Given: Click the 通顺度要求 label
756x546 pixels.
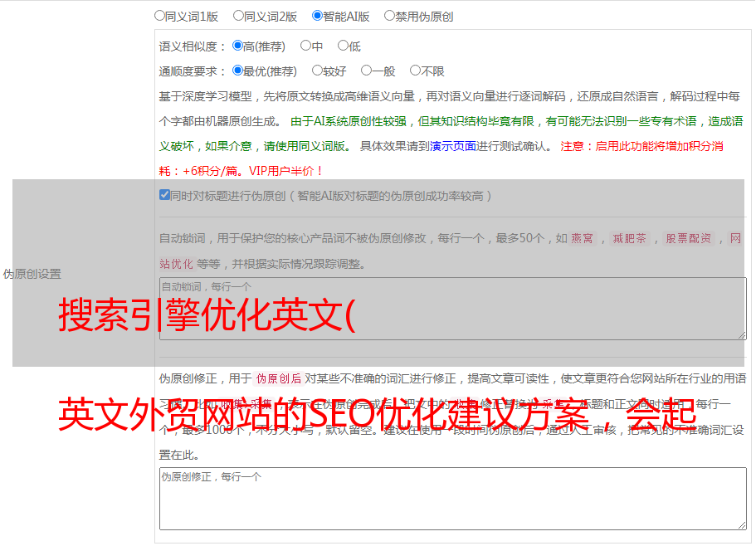Looking at the screenshot, I should [192, 72].
